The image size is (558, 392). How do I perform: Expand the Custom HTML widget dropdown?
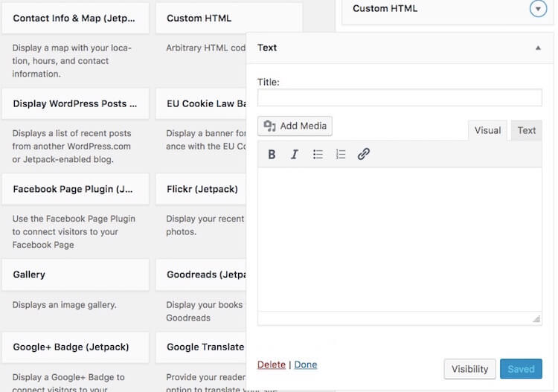click(538, 9)
